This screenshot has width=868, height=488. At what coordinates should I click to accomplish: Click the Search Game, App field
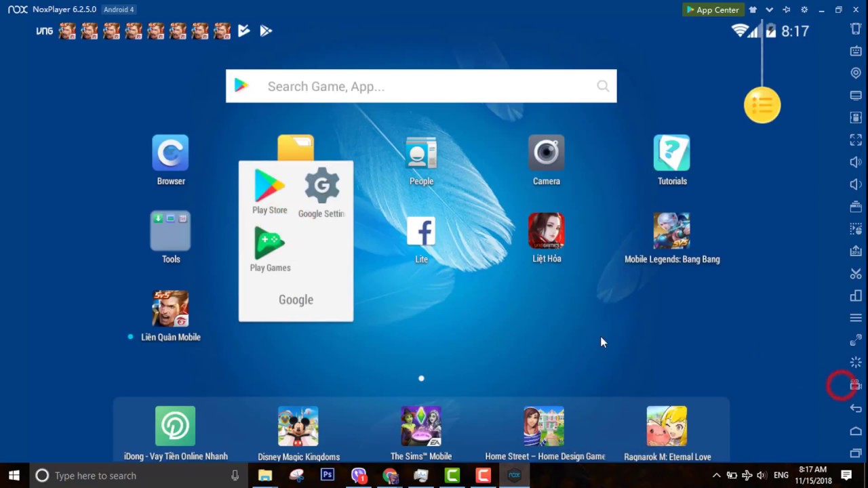421,86
